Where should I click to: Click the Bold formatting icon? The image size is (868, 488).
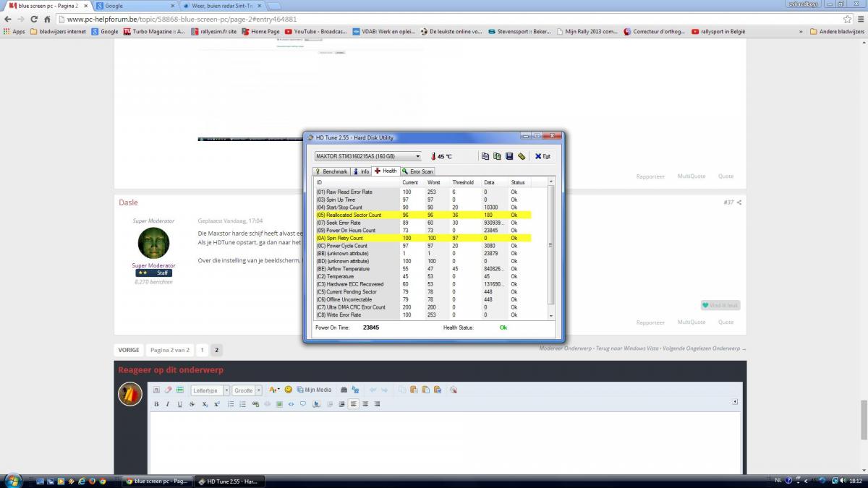pyautogui.click(x=156, y=404)
